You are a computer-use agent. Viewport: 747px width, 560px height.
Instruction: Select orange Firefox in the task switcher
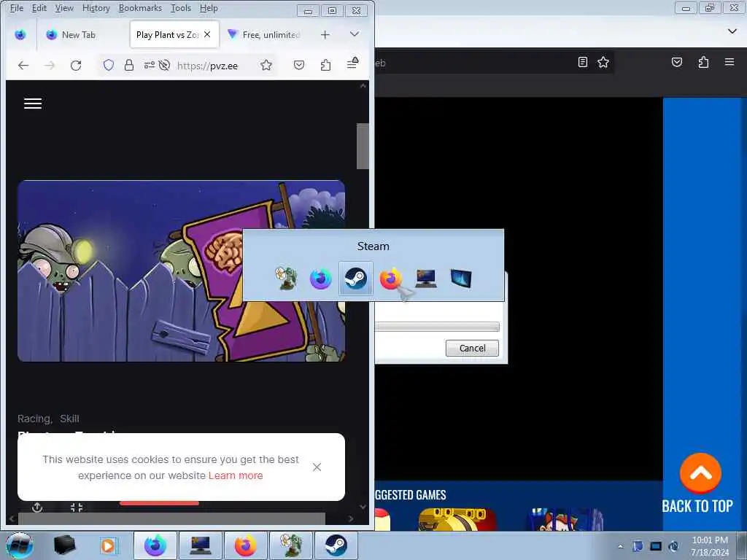coord(391,278)
